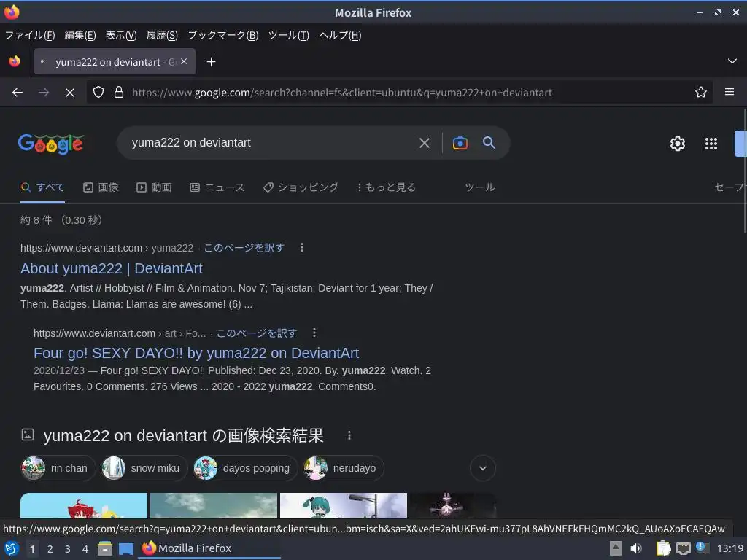Open options dots for first result
Viewport: 747px width, 560px height.
301,247
